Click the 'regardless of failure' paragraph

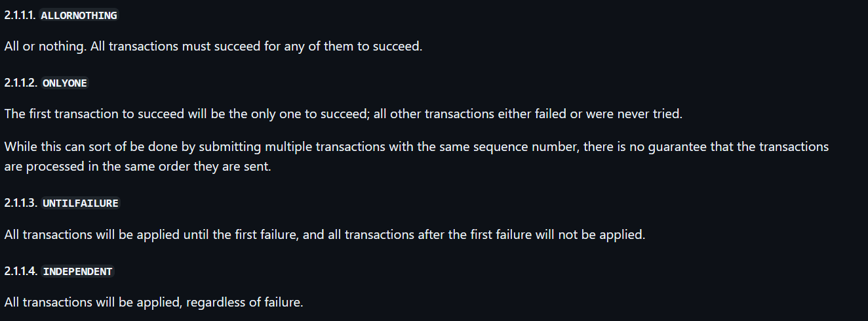point(154,303)
